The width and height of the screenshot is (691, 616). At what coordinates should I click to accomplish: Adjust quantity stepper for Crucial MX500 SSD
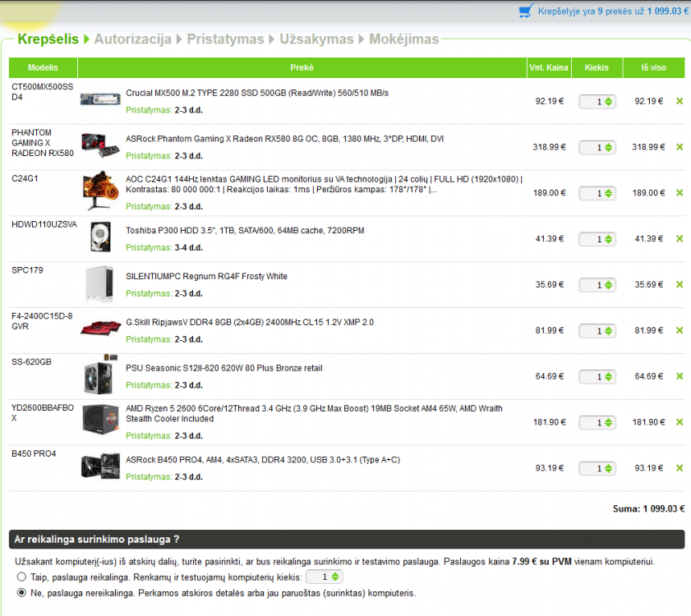[x=608, y=102]
